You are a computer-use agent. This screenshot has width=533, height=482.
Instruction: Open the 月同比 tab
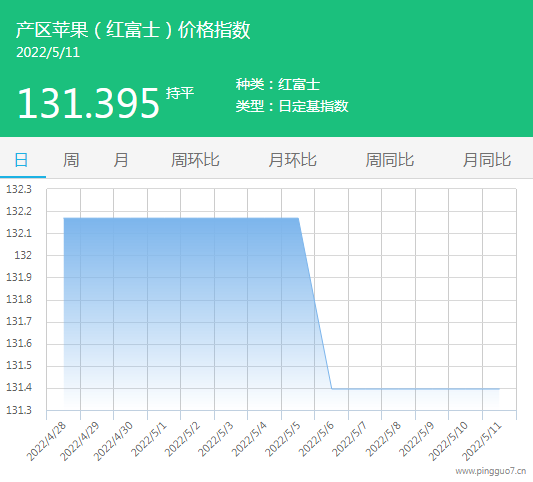pos(487,160)
